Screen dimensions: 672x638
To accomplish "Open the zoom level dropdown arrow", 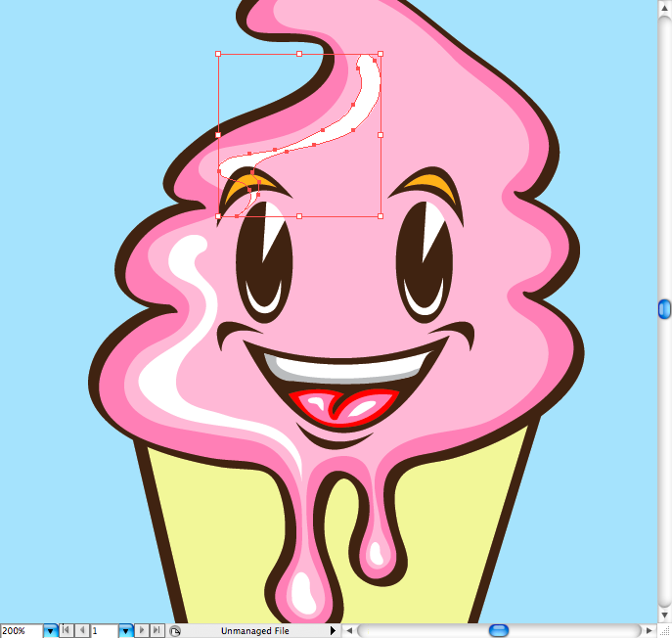I will coord(50,631).
